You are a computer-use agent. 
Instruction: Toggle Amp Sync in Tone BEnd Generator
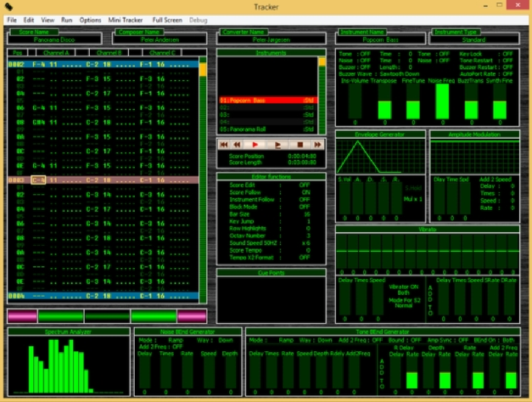[463, 340]
